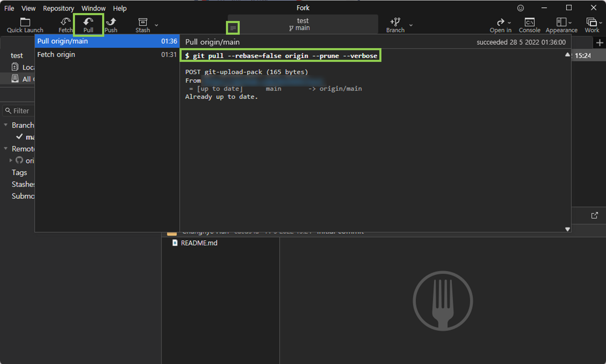Viewport: 606px width, 364px height.
Task: Open the File menu
Action: tap(9, 8)
